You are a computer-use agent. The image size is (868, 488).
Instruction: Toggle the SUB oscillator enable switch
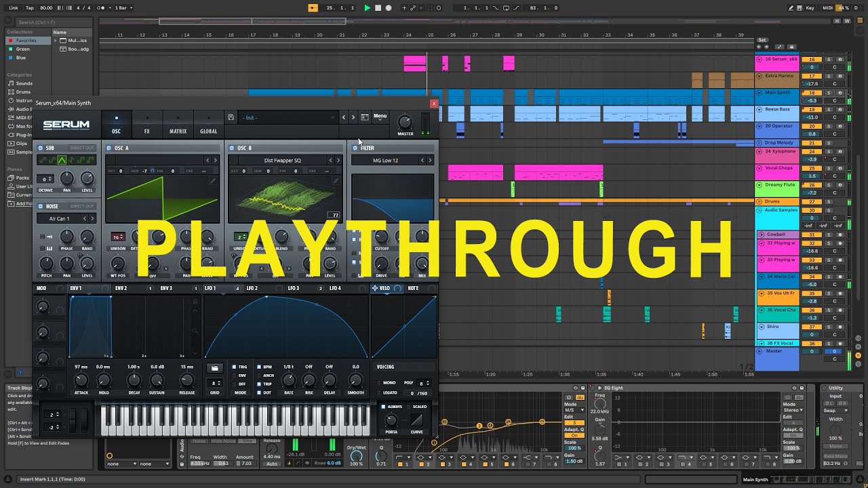click(x=41, y=148)
